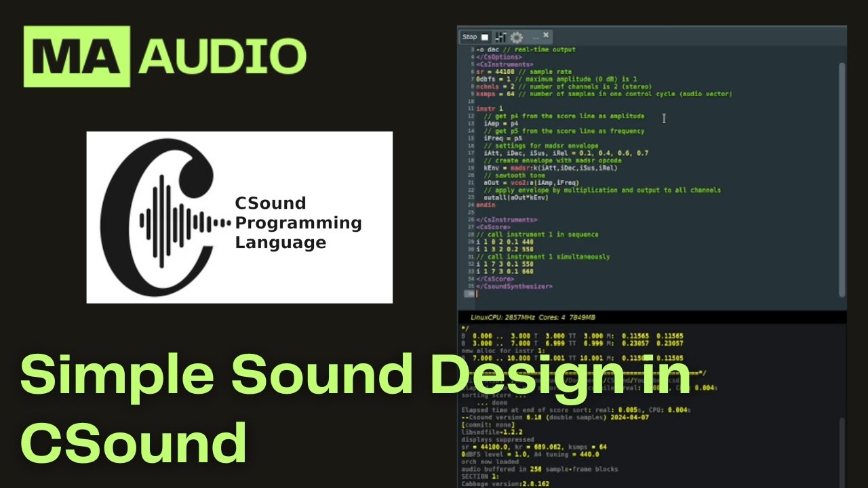This screenshot has height=488, width=868.
Task: Click the 'endin' line
Action: click(x=486, y=205)
